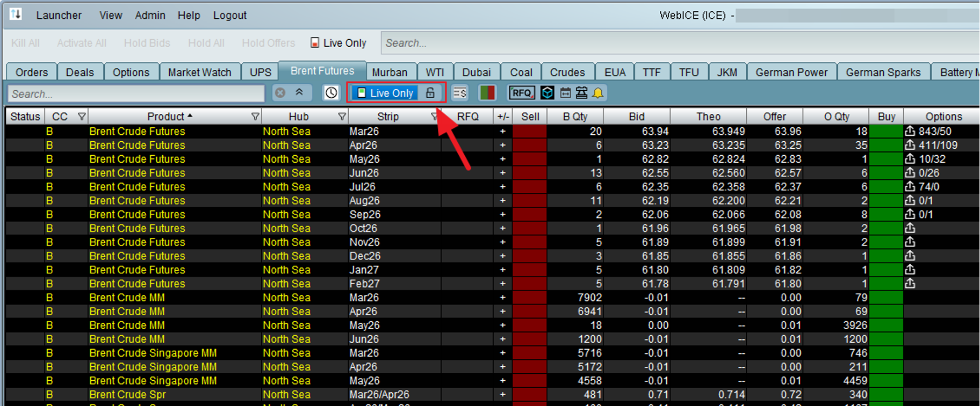Click the blue cube icon
Screen dimensions: 980x406
coord(547,93)
